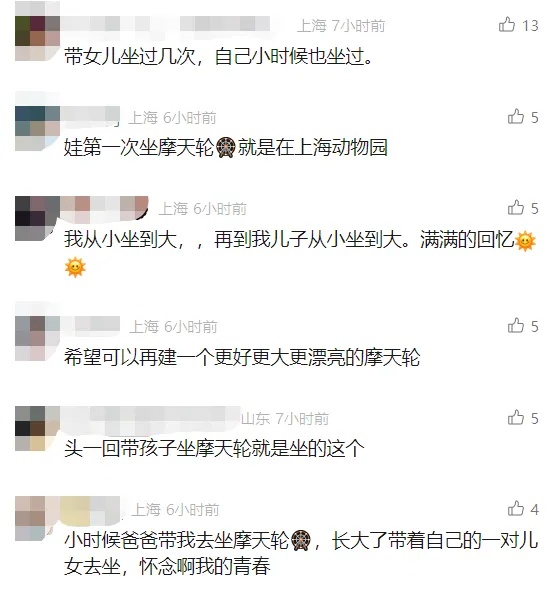Open avatar of 希望可以再建一个 commenter
Screen dimensions: 551x589
tap(38, 338)
